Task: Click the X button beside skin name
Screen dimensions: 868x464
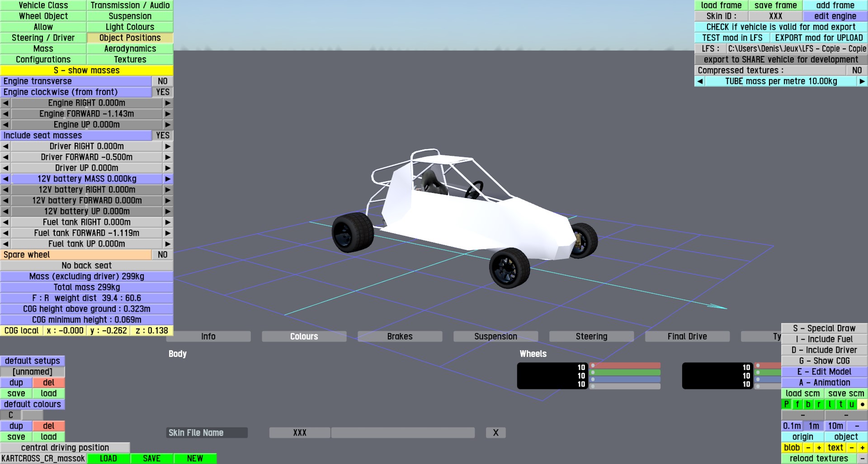Action: point(496,433)
